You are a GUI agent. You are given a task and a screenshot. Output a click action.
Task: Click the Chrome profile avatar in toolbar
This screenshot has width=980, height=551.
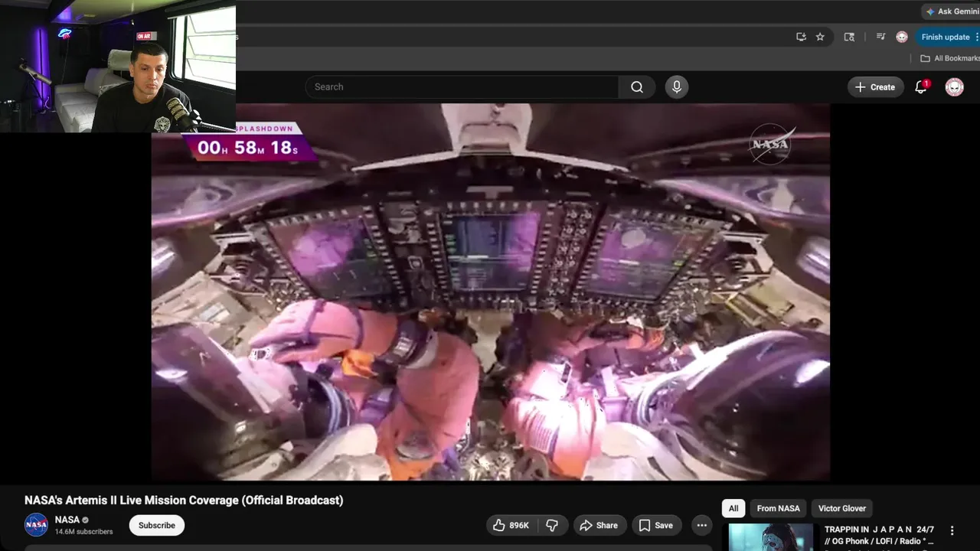902,37
